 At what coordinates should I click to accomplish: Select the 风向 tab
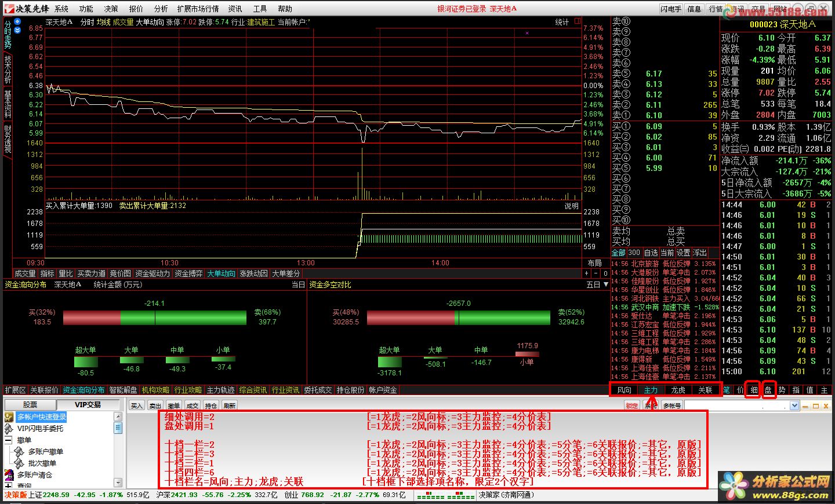[625, 390]
